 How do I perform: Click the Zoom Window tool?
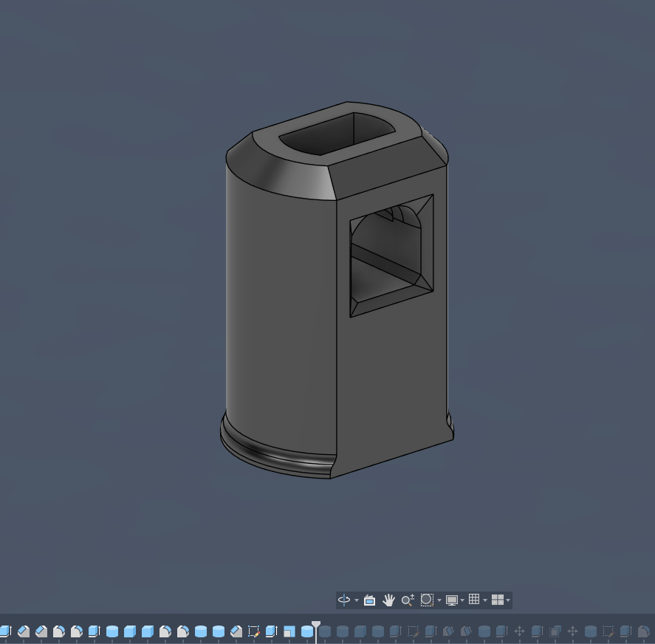point(426,600)
